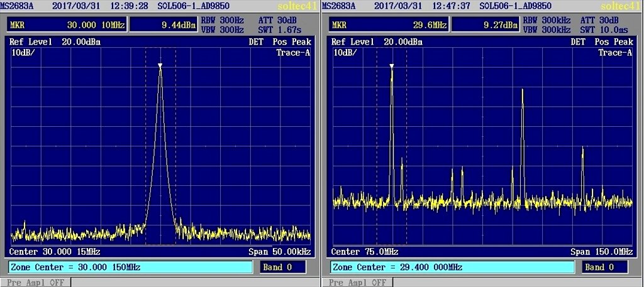
Task: Click the SWT 10.0ms sweep time
Action: point(606,30)
